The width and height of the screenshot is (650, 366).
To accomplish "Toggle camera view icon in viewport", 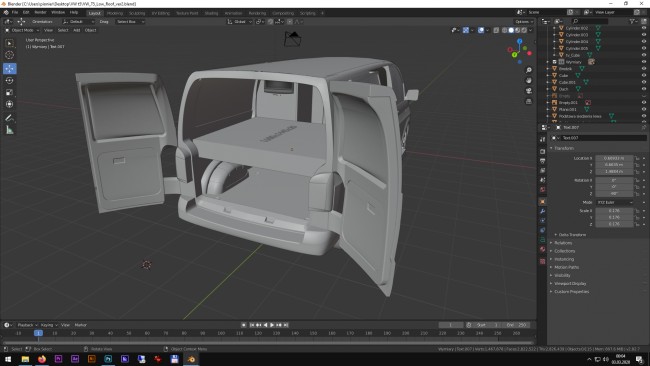I will (529, 91).
